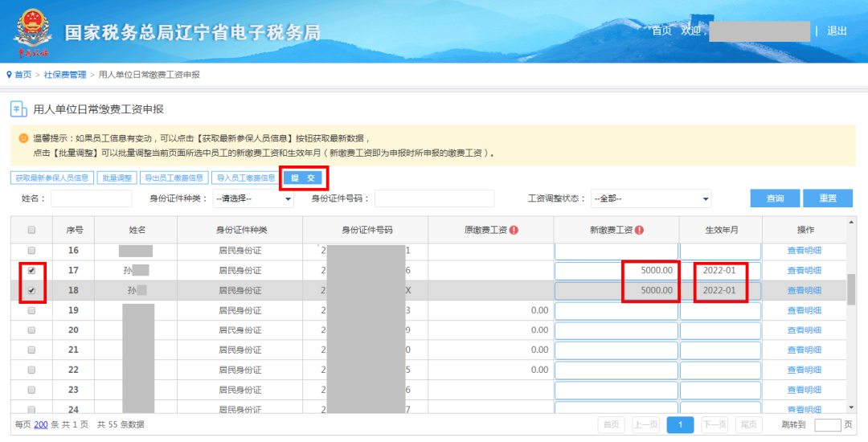This screenshot has width=868, height=442.
Task: Check the row 23 checkbox
Action: pos(31,390)
